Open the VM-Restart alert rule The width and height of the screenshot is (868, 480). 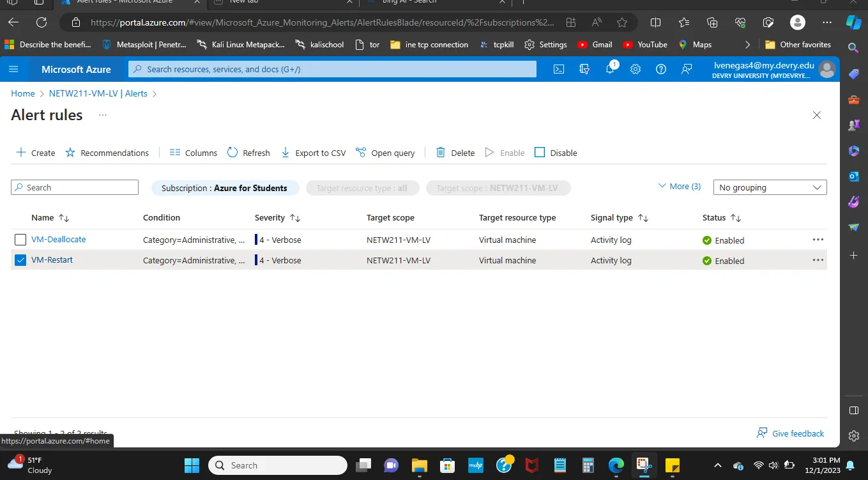click(52, 260)
